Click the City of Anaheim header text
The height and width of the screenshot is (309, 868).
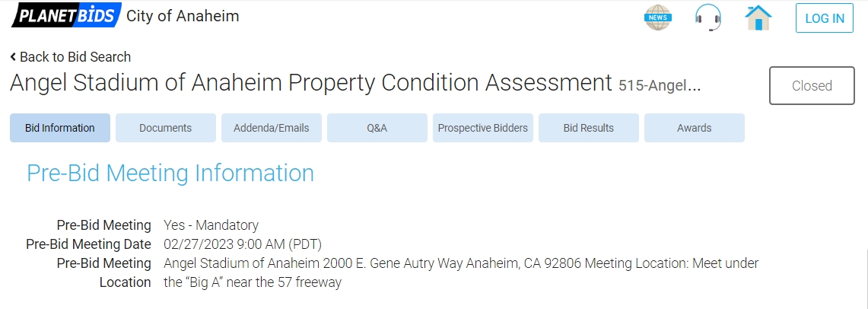pos(183,16)
